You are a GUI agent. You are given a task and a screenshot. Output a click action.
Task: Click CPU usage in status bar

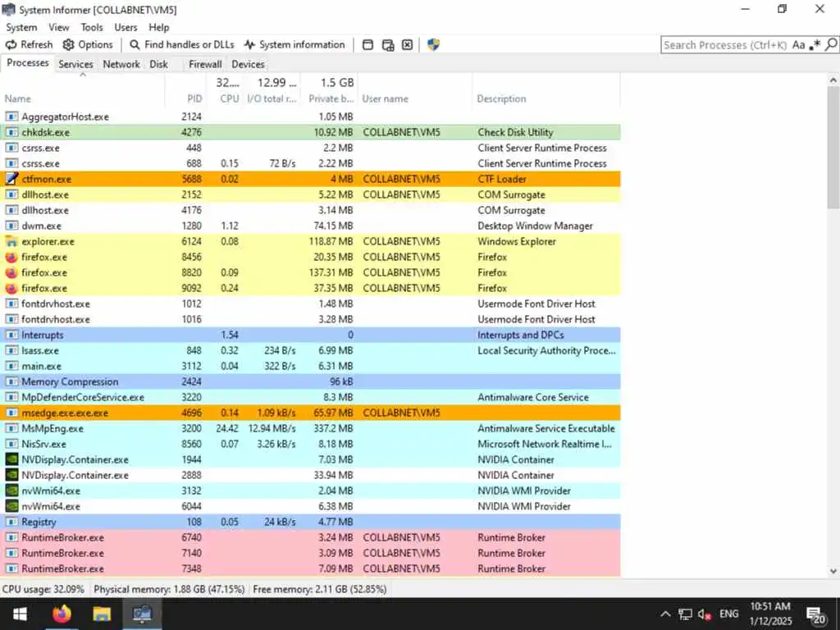click(x=43, y=589)
